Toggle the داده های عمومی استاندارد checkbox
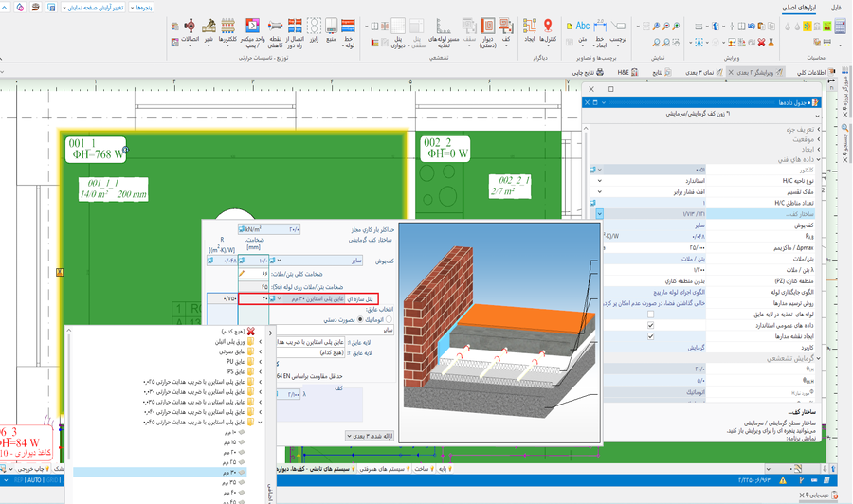The image size is (853, 504). (x=650, y=326)
